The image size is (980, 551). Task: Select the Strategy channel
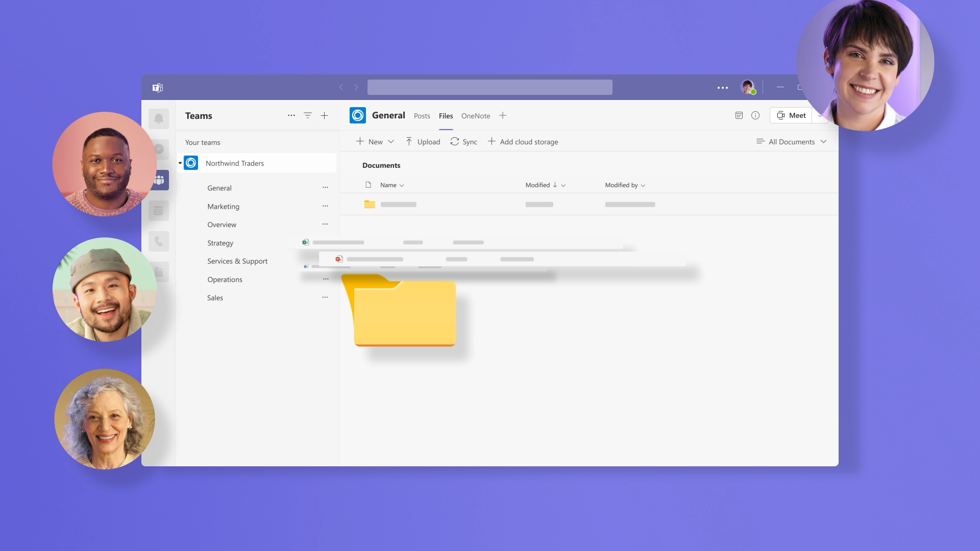tap(220, 243)
